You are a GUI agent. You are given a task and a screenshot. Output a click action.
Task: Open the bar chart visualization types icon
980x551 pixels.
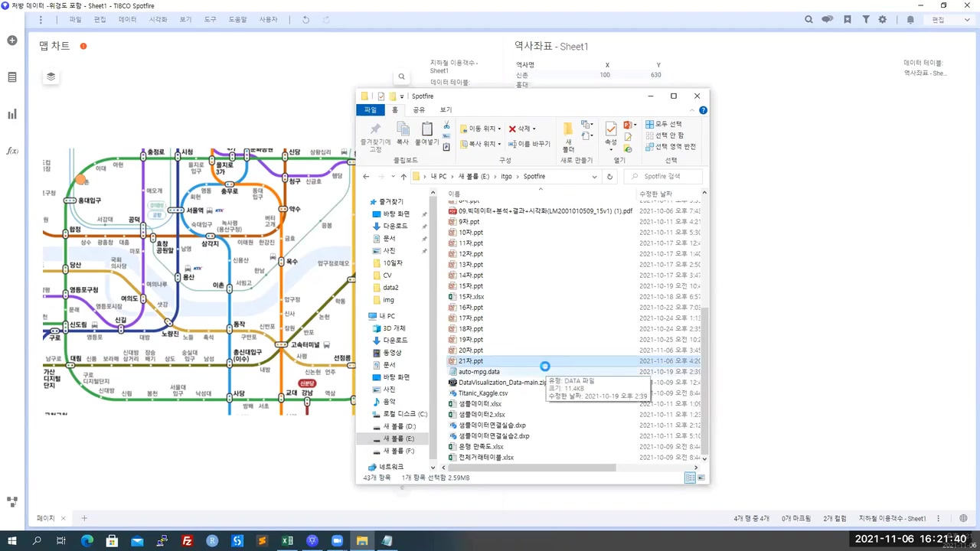tap(12, 114)
